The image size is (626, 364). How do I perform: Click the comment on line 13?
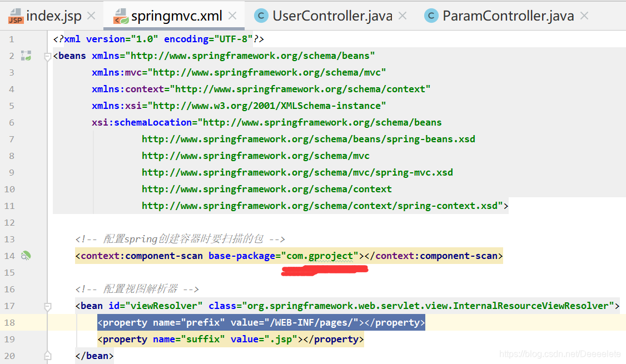tap(180, 239)
